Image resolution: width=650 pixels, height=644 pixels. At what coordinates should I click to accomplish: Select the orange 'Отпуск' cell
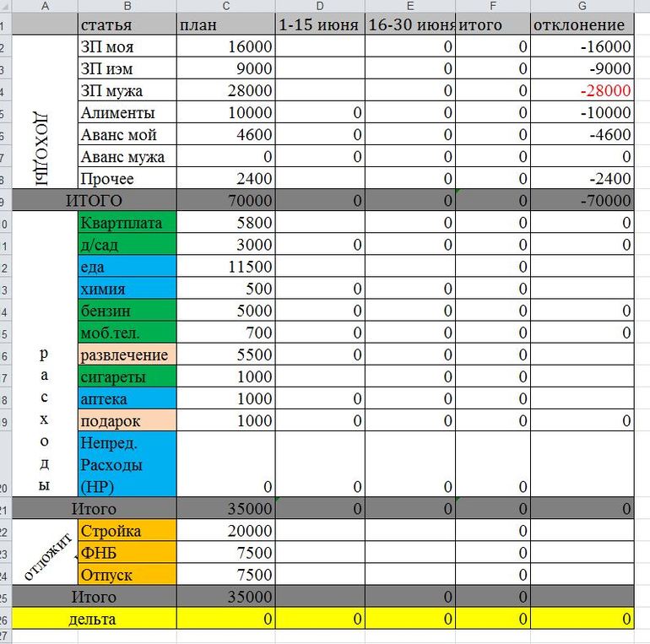coord(127,575)
